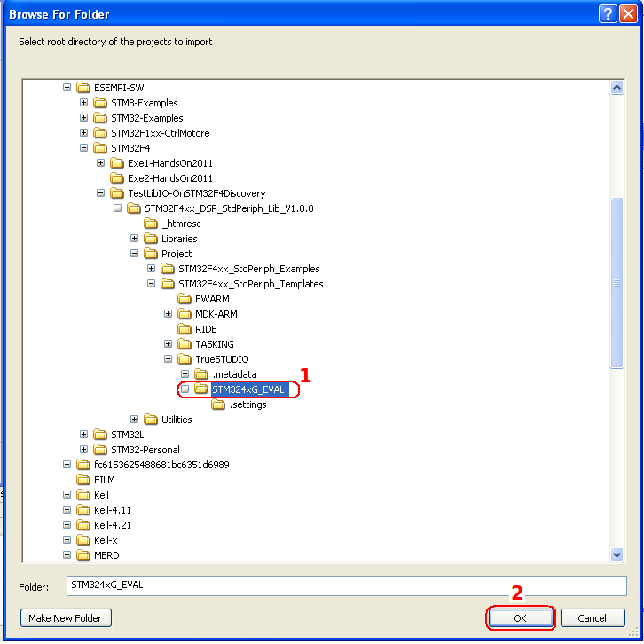Click the .settings folder icon
The height and width of the screenshot is (644, 644).
[218, 404]
